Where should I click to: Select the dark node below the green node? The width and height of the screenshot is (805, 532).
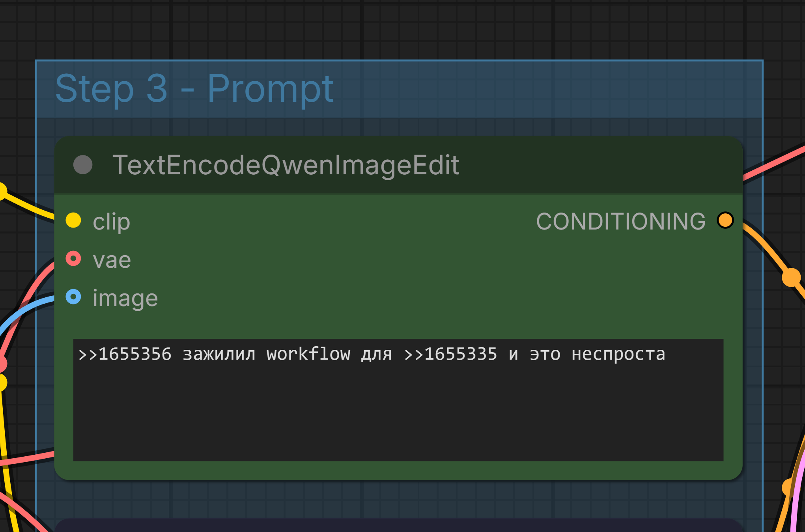pos(398,525)
